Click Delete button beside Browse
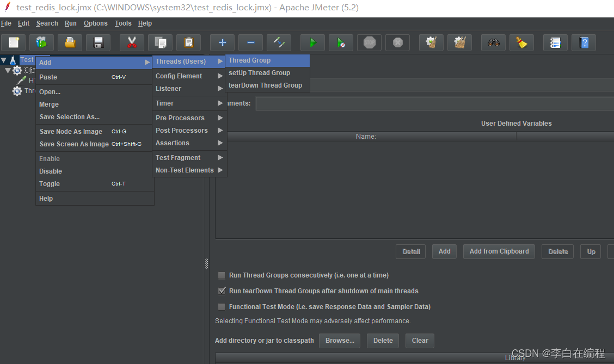Viewport: 614px width, 364px height. (x=383, y=341)
